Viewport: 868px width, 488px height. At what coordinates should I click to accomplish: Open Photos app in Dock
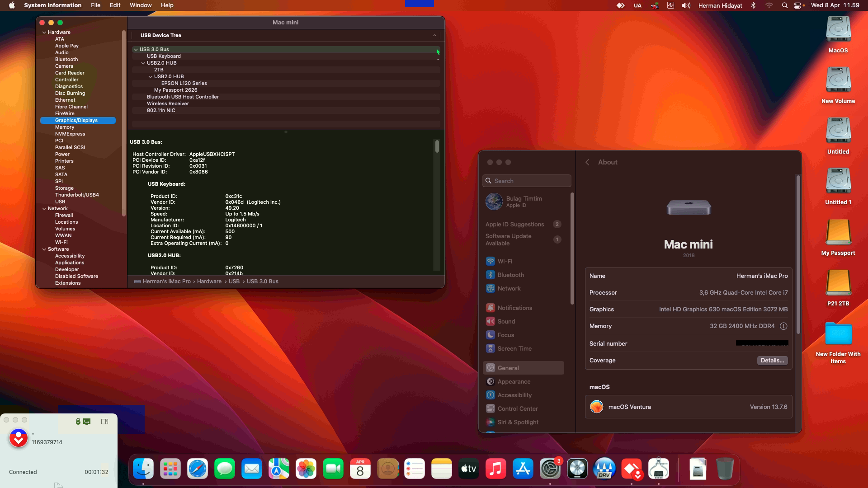click(306, 469)
